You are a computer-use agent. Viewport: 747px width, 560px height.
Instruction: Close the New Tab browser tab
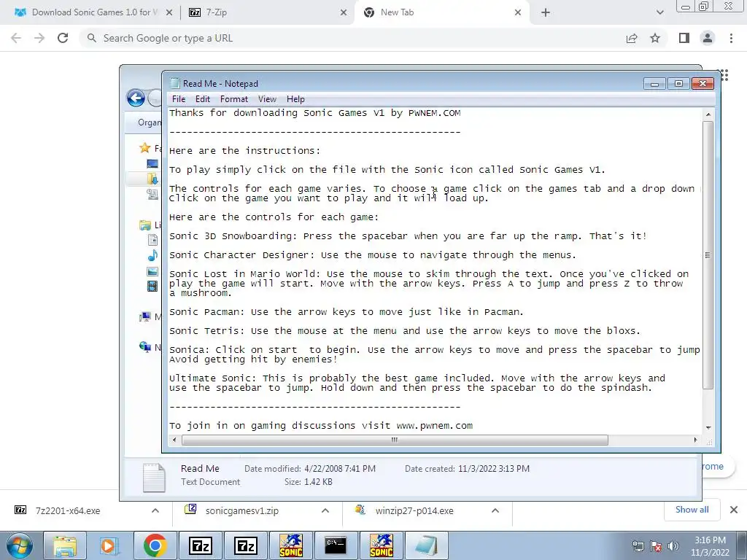tap(518, 12)
